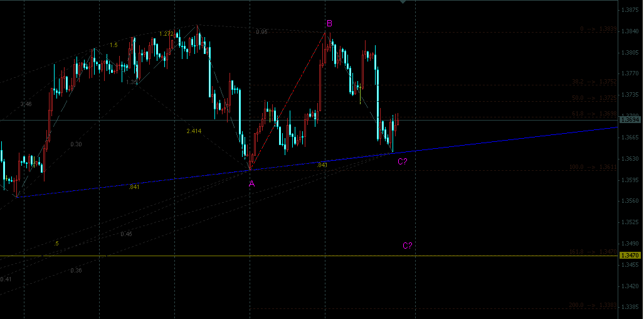Click the C? label just under the blue trendline
Image resolution: width=644 pixels, height=319 pixels.
point(403,161)
